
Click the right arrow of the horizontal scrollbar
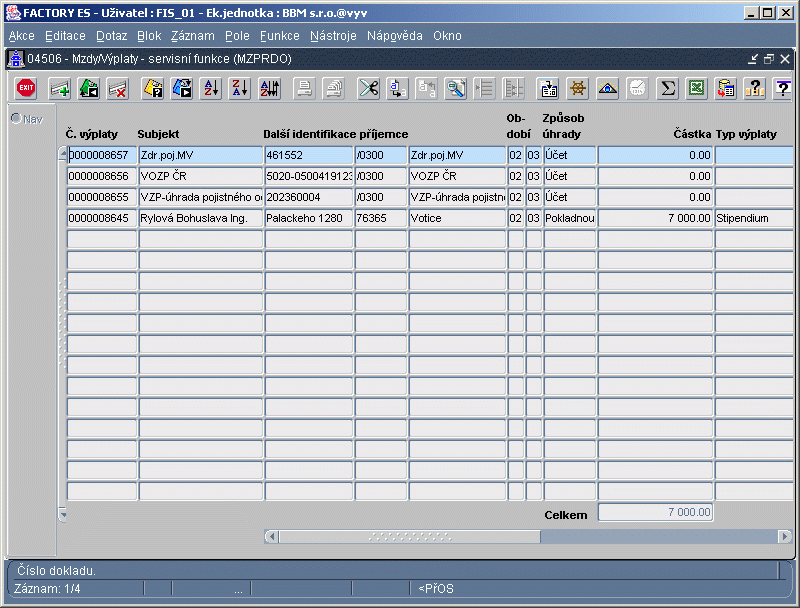(785, 537)
